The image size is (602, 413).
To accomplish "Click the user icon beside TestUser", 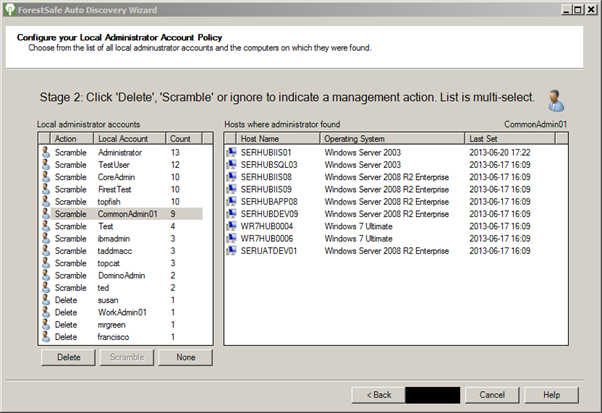I will (x=46, y=164).
